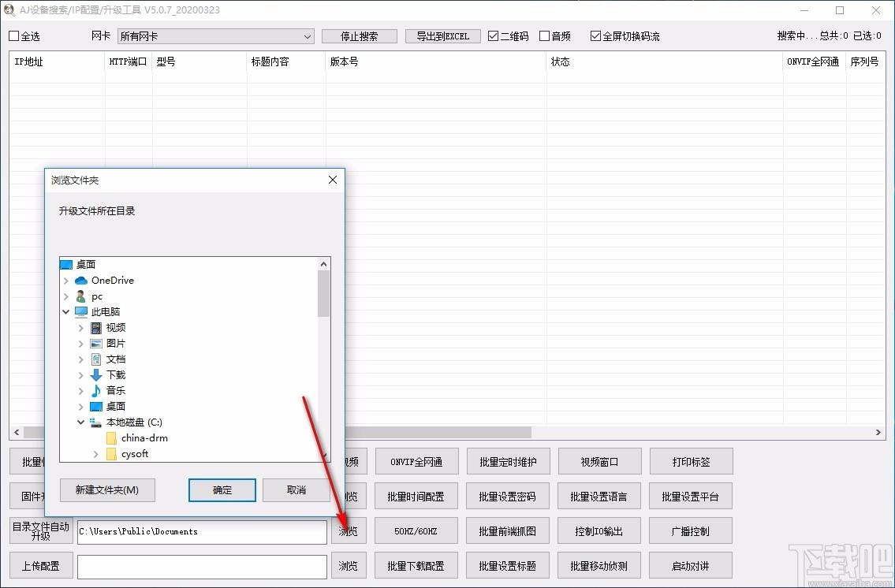895x588 pixels.
Task: Click the 桌面 icon under 此电脑
Action: coord(96,406)
